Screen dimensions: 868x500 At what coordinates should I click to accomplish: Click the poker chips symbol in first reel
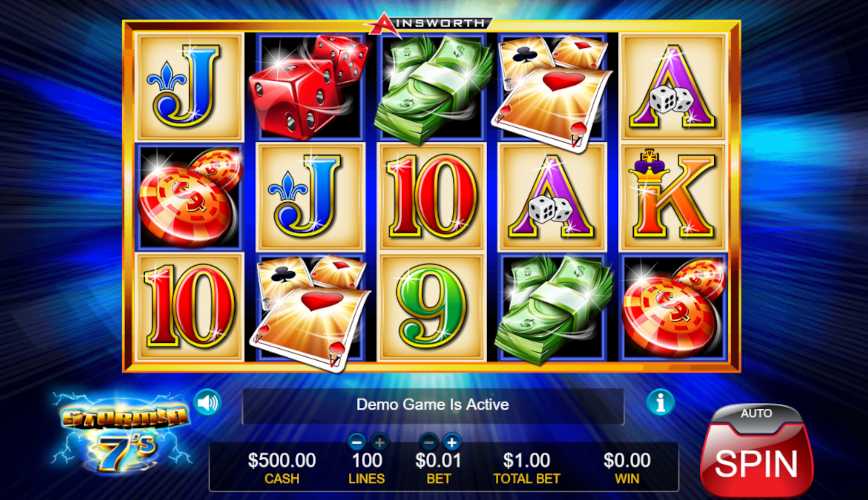point(189,197)
